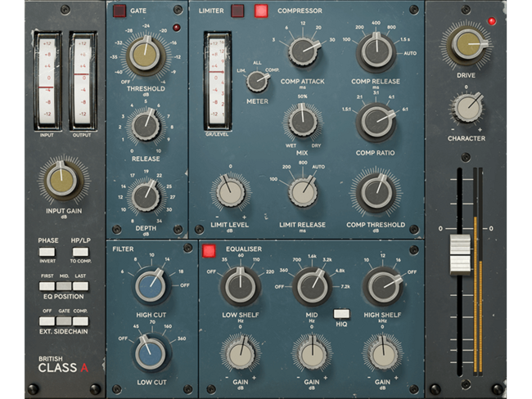The height and width of the screenshot is (399, 532).
Task: Click the Low Shelf Gain knob
Action: [241, 354]
